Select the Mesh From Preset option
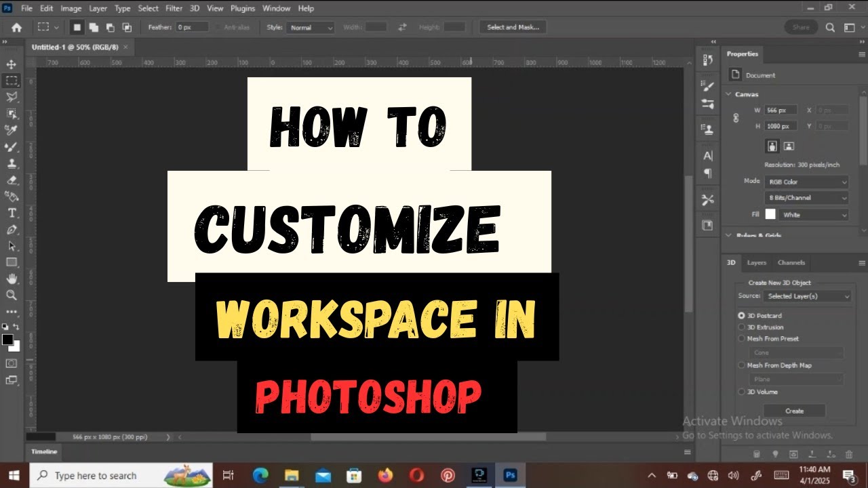The height and width of the screenshot is (488, 868). tap(768, 339)
